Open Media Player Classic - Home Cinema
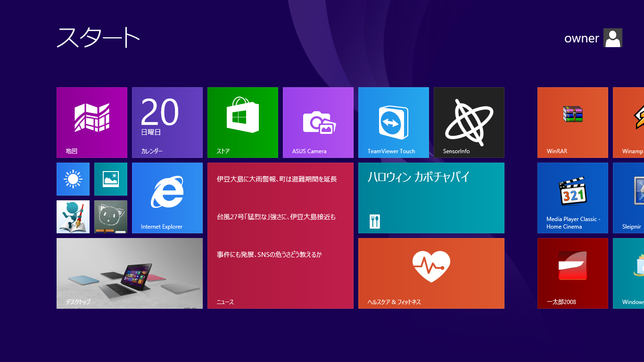 coord(573,198)
